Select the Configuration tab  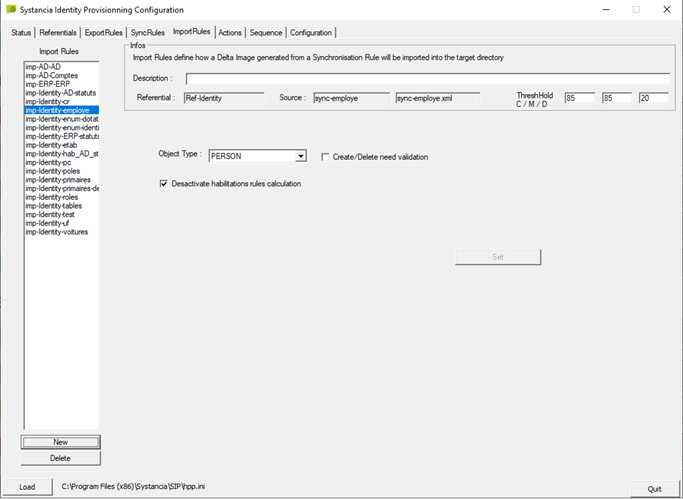click(311, 33)
